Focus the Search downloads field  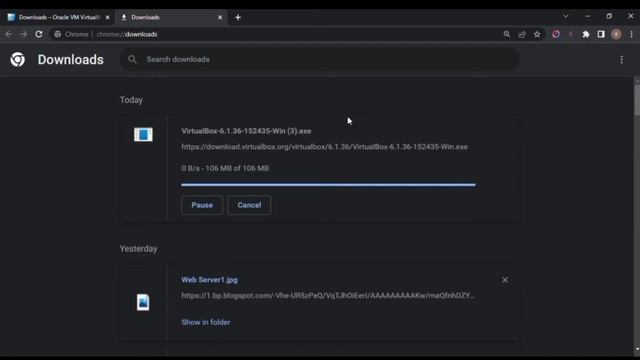point(320,60)
